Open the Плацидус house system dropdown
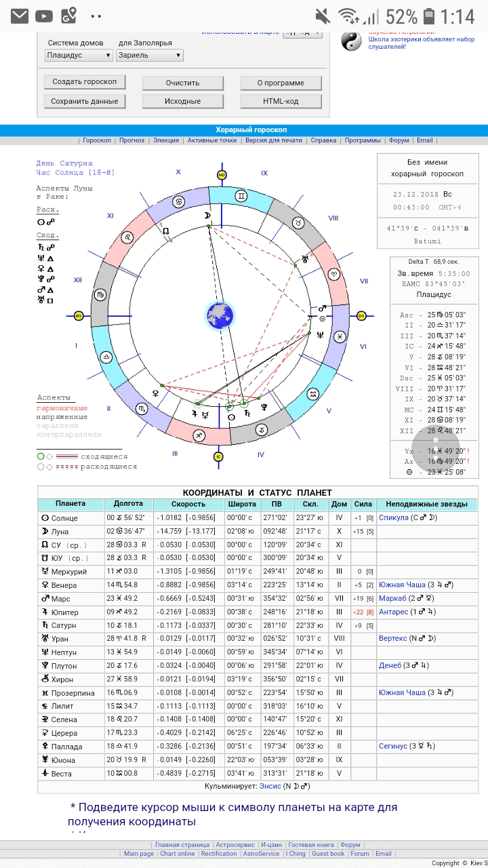This screenshot has width=488, height=868. pos(79,56)
